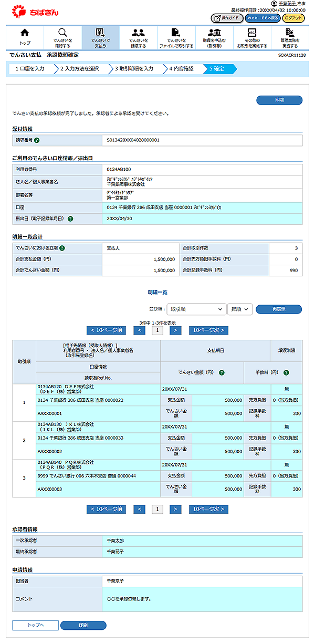Screen dimensions: 315x644
Task: Show help for 振出日(電子記録年月日)
Action: click(70, 219)
